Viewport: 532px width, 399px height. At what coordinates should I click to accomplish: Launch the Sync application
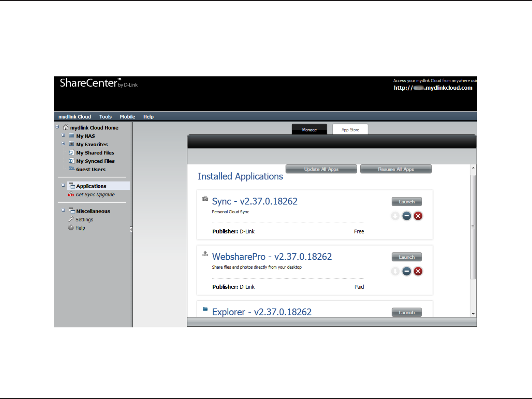point(407,202)
